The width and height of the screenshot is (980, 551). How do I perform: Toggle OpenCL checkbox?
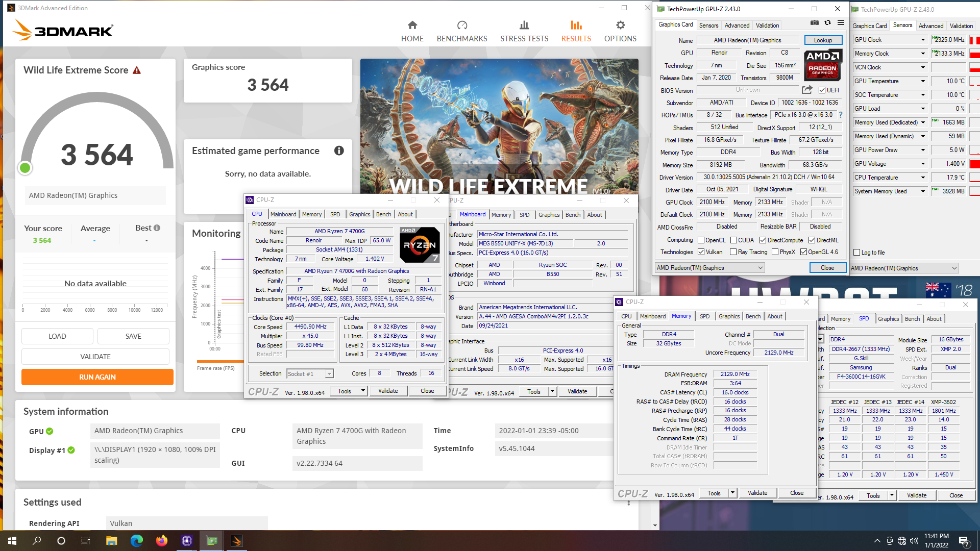[701, 240]
